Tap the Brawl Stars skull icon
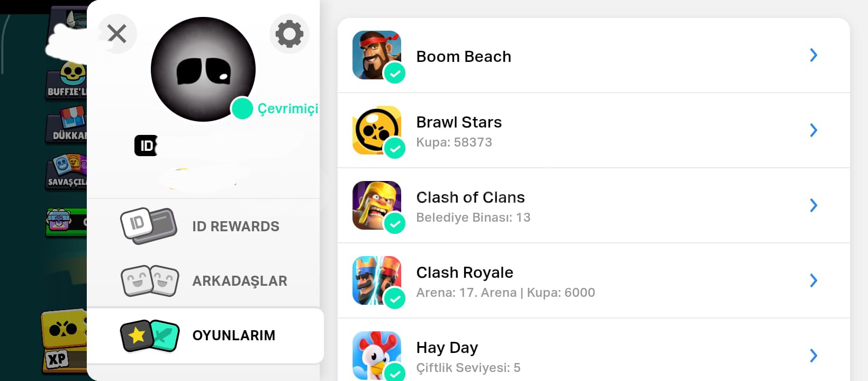Viewport: 868px width, 381px height. pos(377,130)
